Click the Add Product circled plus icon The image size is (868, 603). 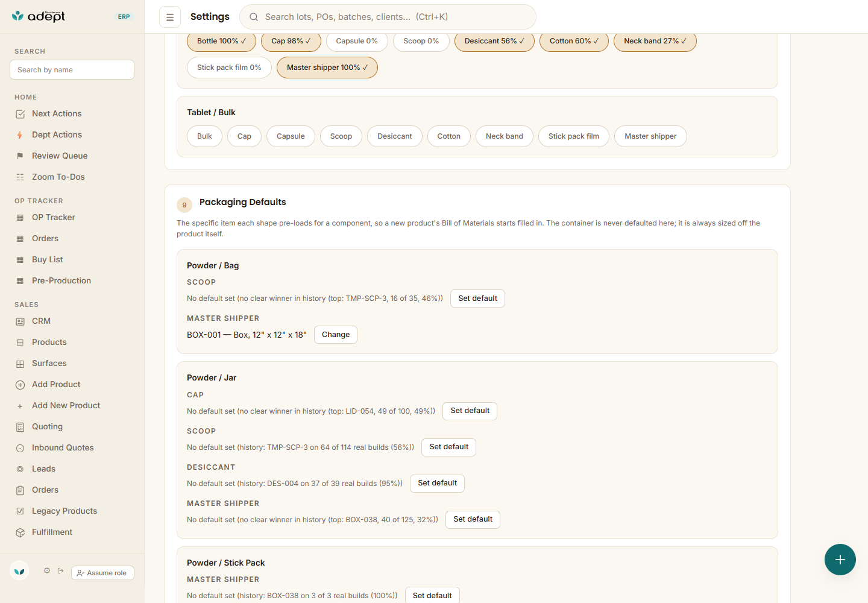pyautogui.click(x=20, y=385)
